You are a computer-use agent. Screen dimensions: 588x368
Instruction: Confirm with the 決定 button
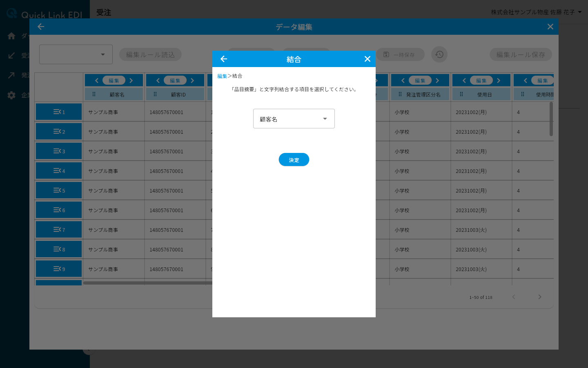click(294, 159)
